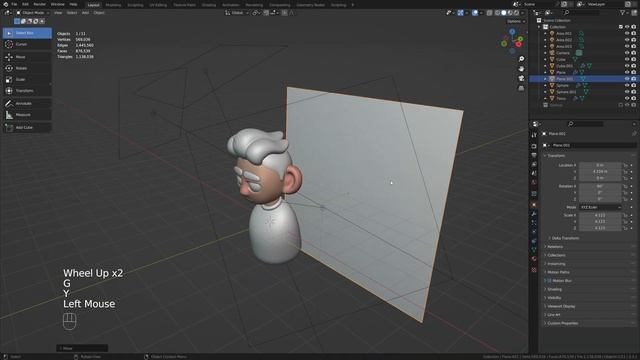Screen dimensions: 640x360
Task: Choose the Move tool
Action: [27, 57]
